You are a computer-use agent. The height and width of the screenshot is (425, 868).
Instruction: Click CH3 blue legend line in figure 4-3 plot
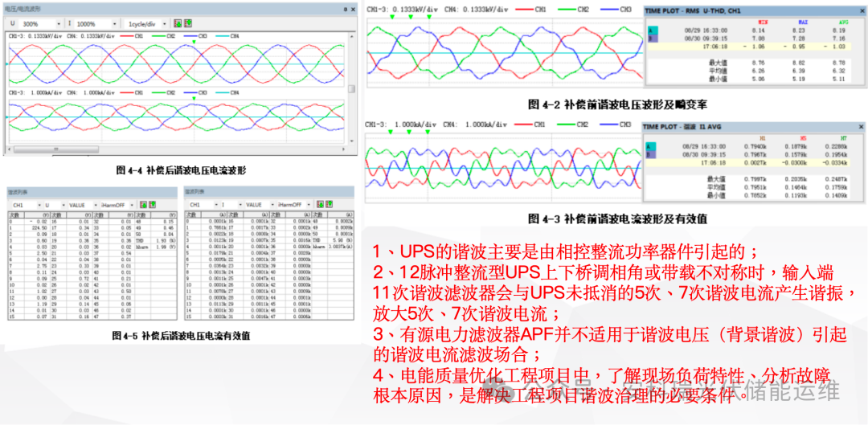pos(609,125)
